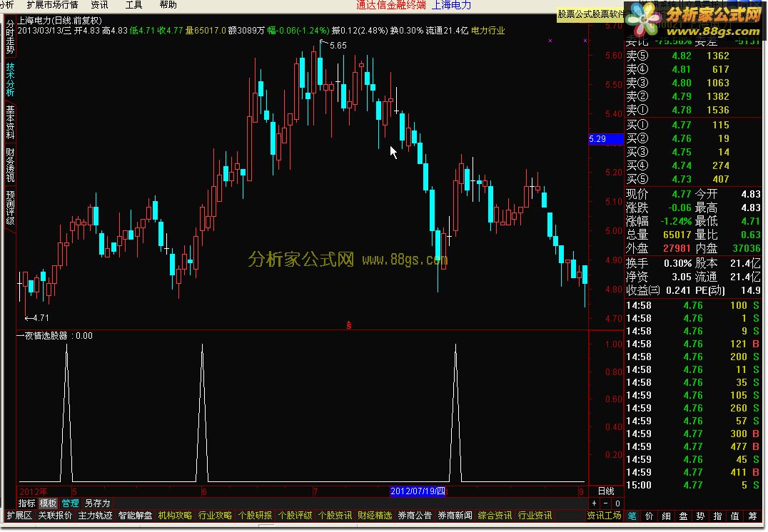This screenshot has height=532, width=768.
Task: Open the 工具 menu
Action: (133, 5)
